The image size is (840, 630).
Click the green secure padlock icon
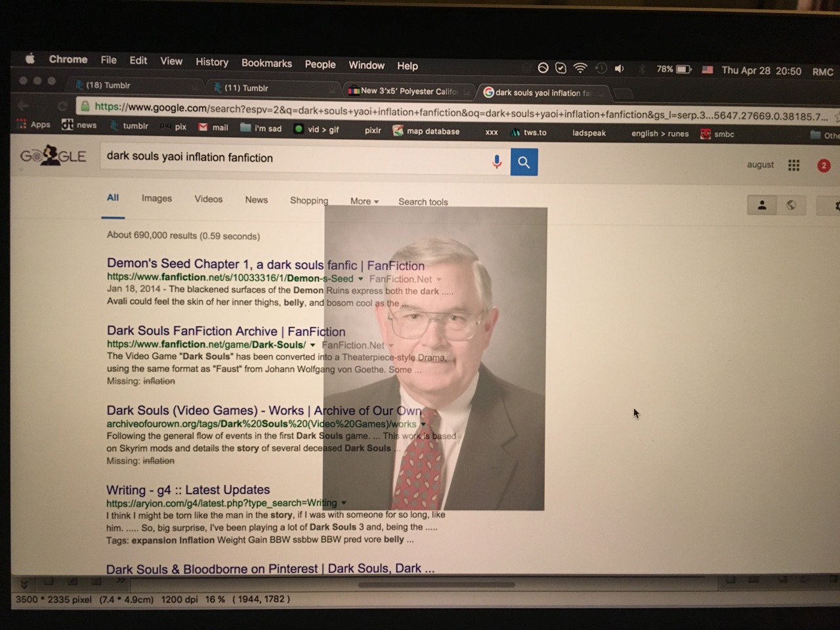pyautogui.click(x=85, y=106)
